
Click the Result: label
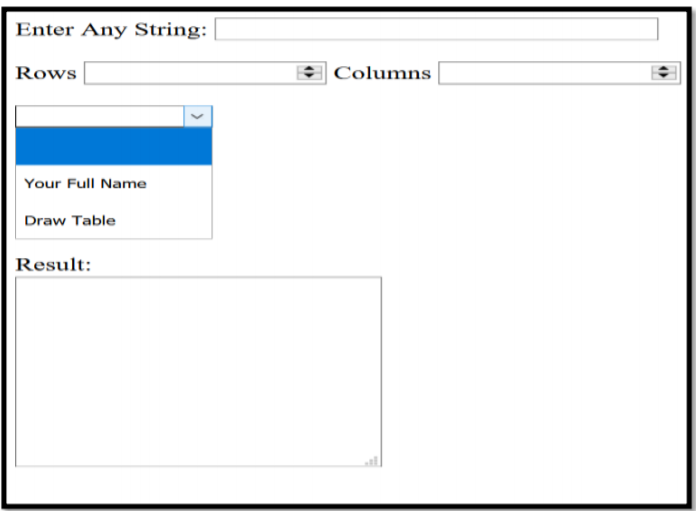point(53,265)
